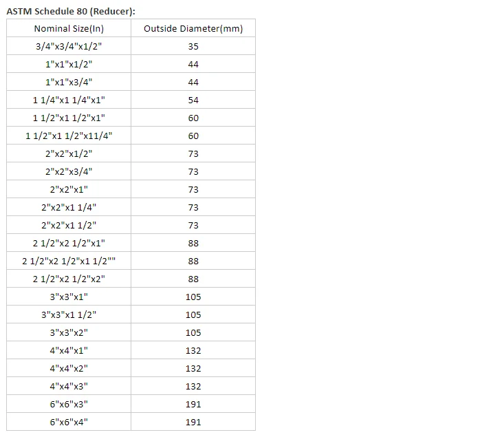This screenshot has width=491, height=448.
Task: Click the 2"x2"x1/2" size cell
Action: click(x=69, y=153)
